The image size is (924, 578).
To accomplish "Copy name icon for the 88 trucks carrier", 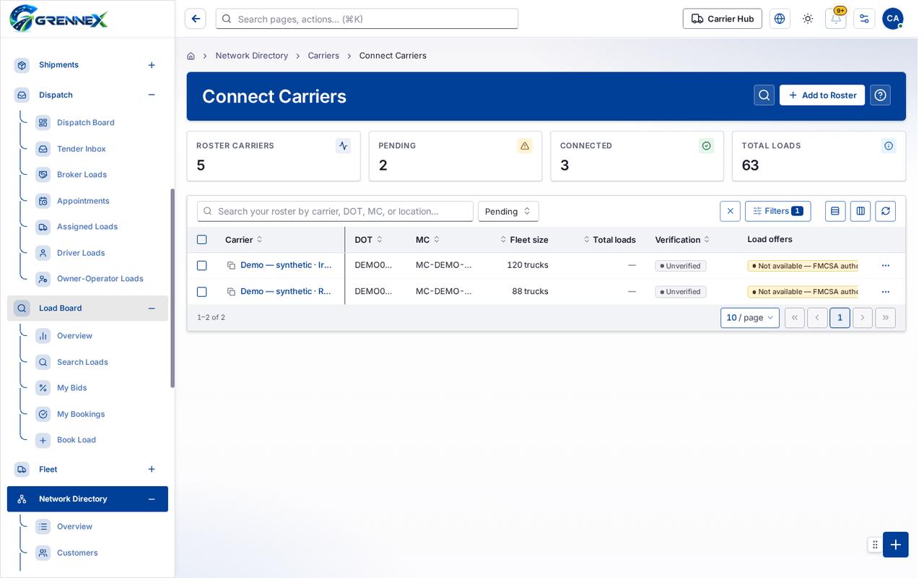I will (x=231, y=292).
